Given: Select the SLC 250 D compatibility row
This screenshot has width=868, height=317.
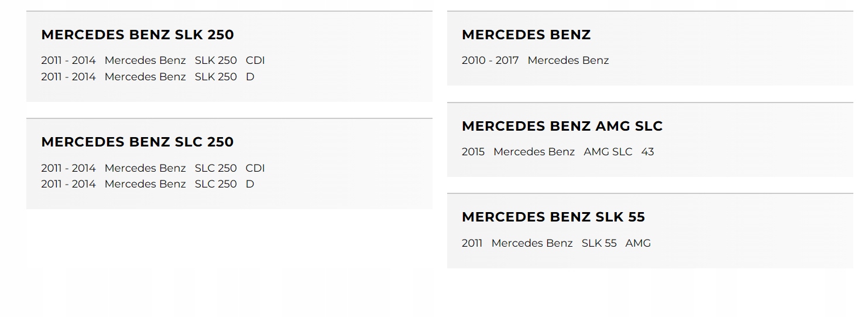Looking at the screenshot, I should pos(147,184).
